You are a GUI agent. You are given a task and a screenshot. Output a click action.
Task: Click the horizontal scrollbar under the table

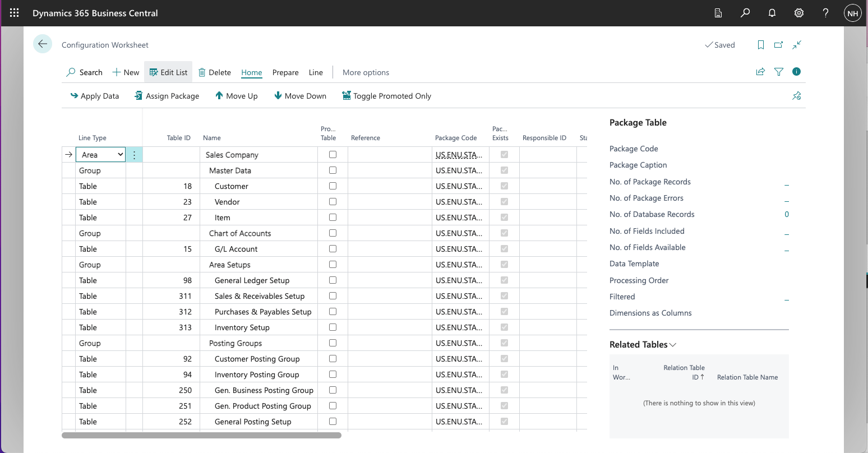(201, 435)
